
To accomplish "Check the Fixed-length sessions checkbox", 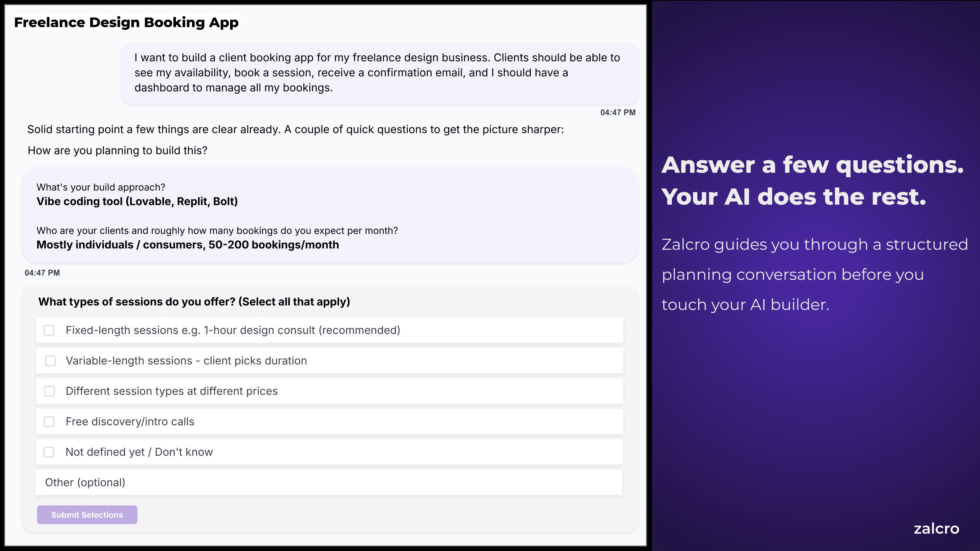I will pos(49,330).
